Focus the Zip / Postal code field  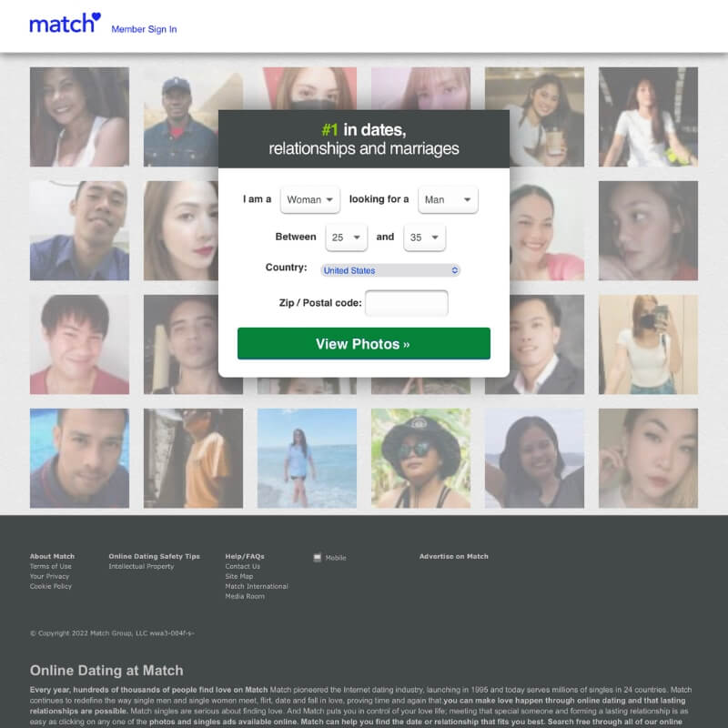[x=406, y=303]
